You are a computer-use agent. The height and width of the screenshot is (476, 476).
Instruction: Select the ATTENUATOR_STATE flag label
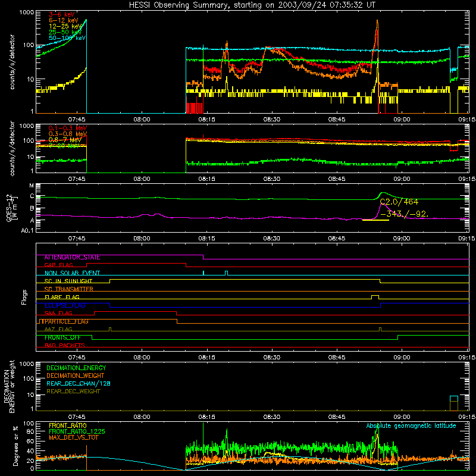tap(72, 258)
